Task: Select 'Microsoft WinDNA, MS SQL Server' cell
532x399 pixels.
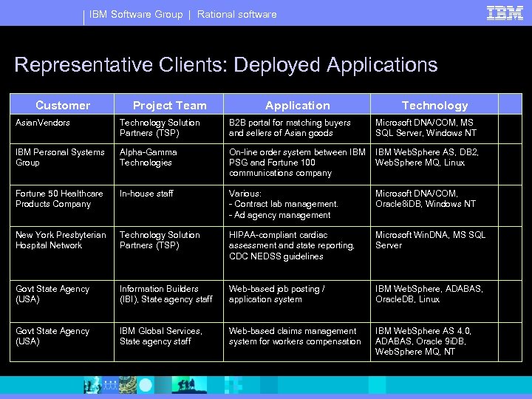Action: tap(434, 253)
